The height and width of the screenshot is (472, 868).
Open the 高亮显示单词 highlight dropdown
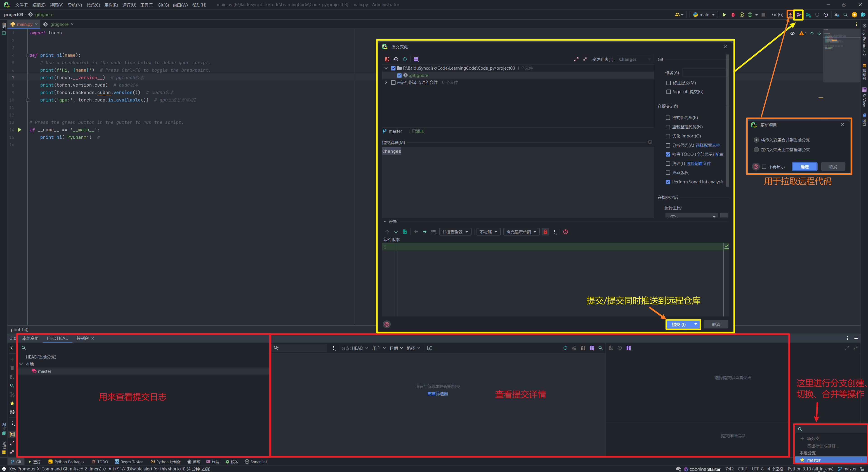(x=521, y=232)
